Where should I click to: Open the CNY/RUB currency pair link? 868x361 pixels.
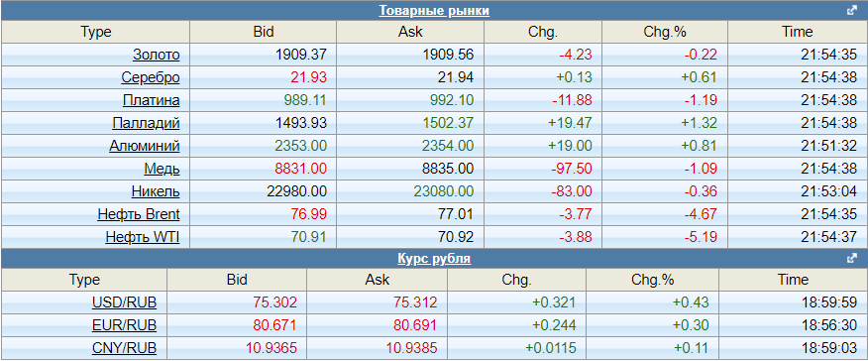(125, 348)
